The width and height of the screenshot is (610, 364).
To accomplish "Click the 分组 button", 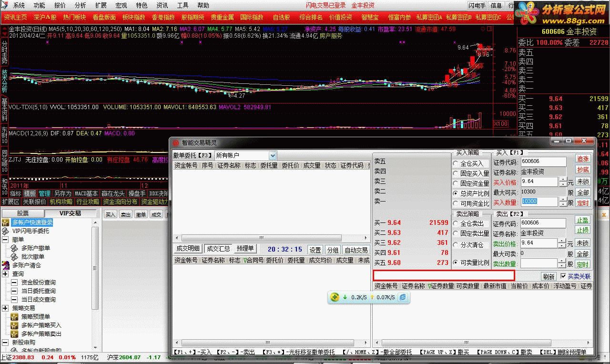I will 333,250.
